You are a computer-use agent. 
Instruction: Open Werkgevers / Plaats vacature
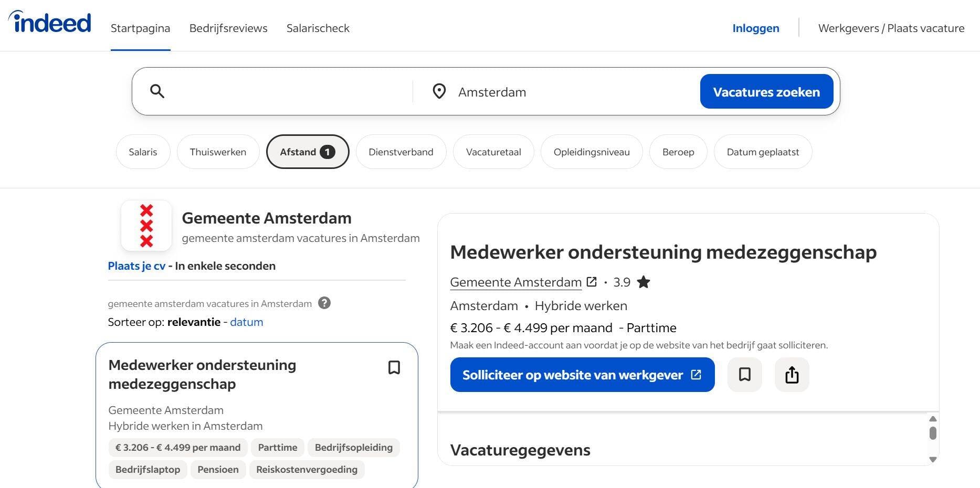pyautogui.click(x=891, y=28)
